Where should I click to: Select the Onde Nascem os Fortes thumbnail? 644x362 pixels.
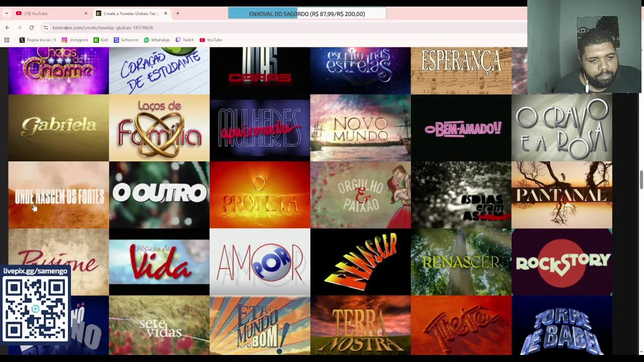pos(58,195)
